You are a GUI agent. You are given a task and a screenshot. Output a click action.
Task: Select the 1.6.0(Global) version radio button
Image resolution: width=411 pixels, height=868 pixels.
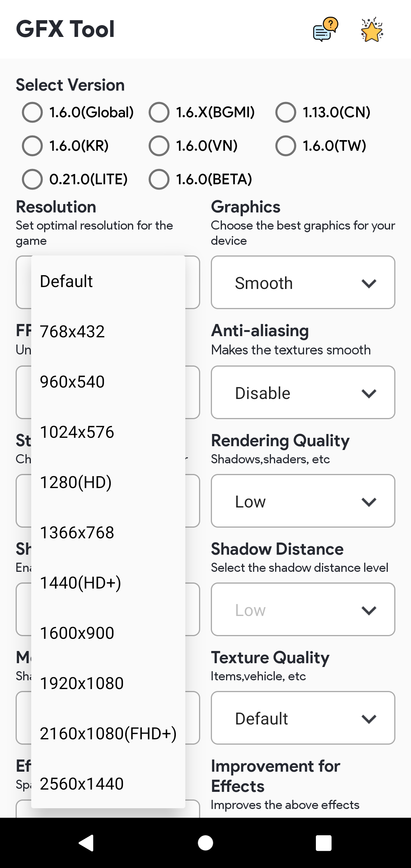click(x=32, y=112)
